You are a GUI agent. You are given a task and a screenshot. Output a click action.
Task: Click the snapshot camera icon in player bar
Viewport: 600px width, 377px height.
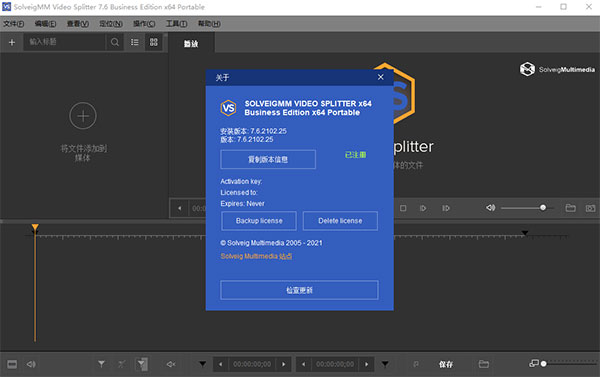click(590, 208)
